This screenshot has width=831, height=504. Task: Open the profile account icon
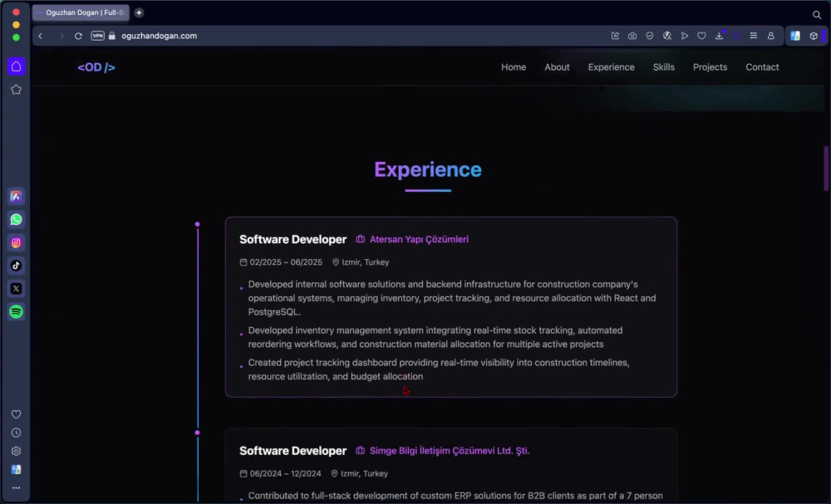click(771, 36)
